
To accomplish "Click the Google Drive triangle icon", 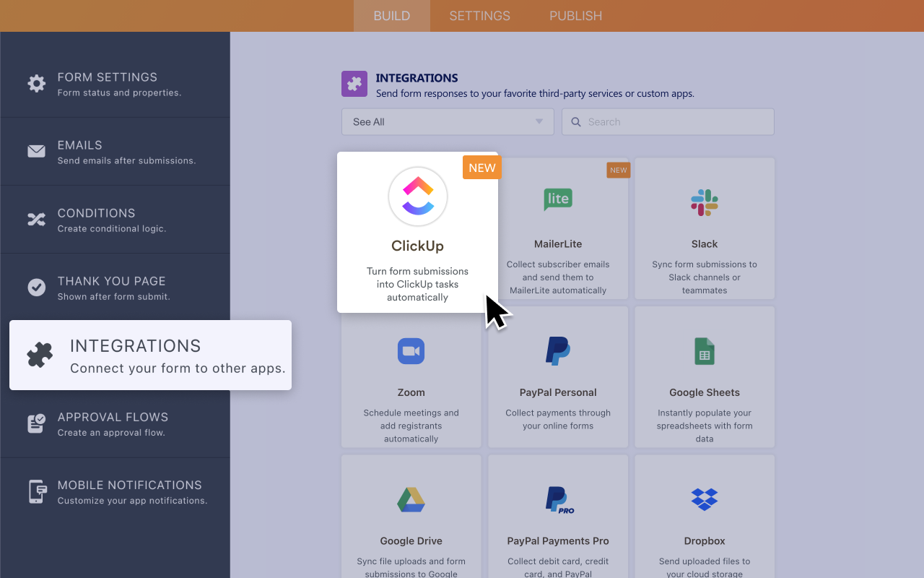I will [x=411, y=499].
